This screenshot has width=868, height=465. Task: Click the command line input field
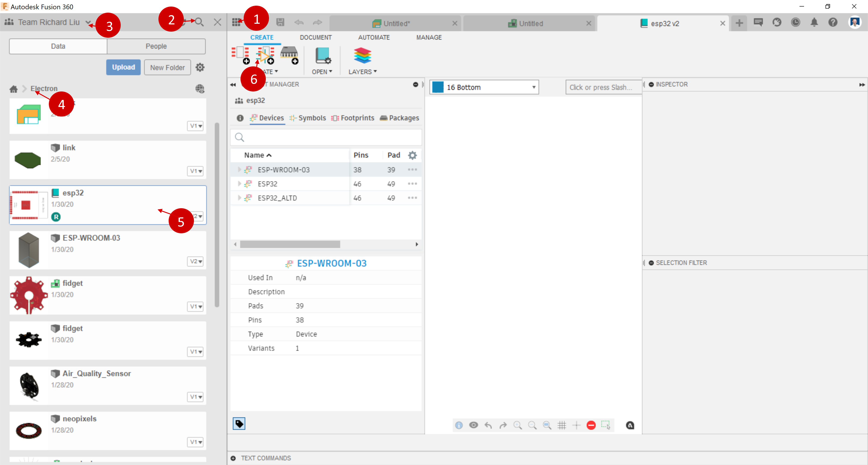coord(603,87)
